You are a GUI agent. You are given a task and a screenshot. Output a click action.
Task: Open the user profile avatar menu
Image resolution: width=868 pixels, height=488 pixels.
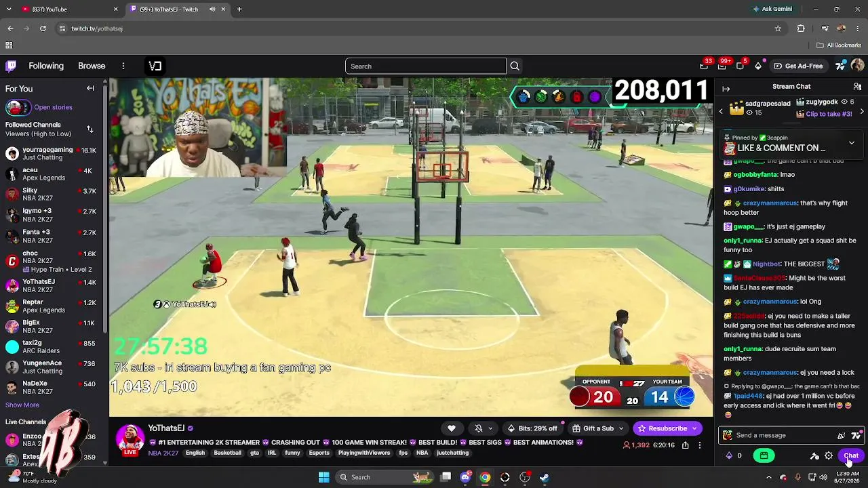pyautogui.click(x=857, y=66)
